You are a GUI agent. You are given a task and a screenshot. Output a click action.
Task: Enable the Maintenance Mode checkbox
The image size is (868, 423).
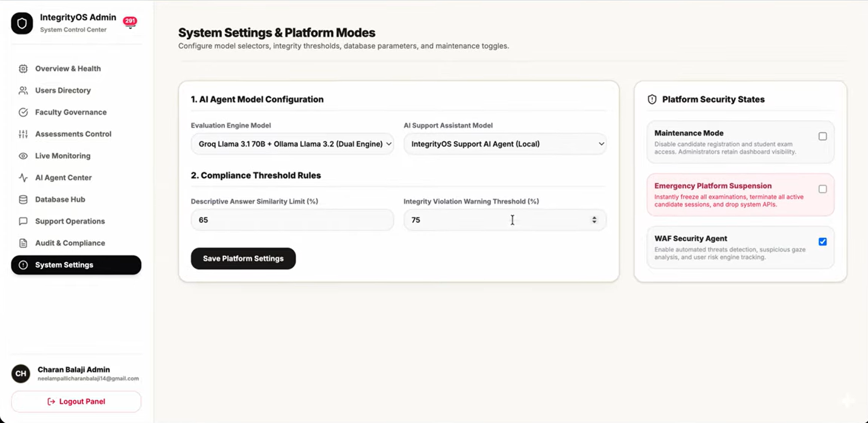tap(823, 136)
